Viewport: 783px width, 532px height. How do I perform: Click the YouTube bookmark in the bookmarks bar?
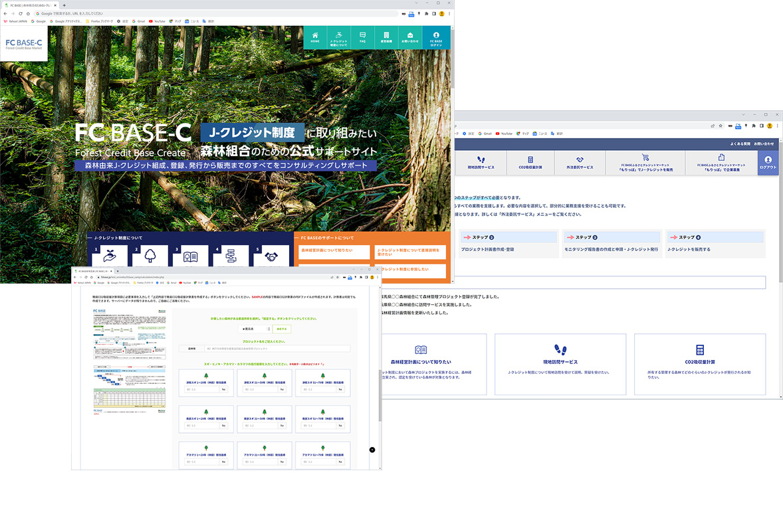point(156,21)
